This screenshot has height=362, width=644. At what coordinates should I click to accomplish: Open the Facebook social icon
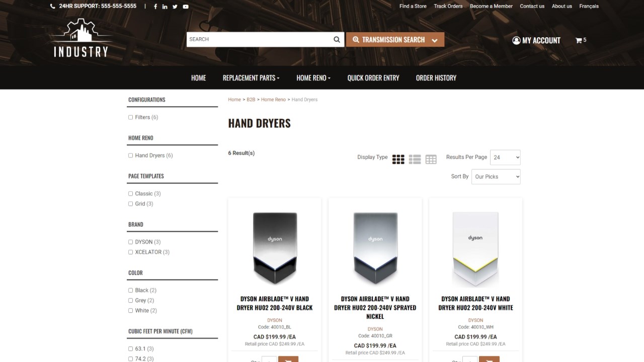pyautogui.click(x=155, y=7)
